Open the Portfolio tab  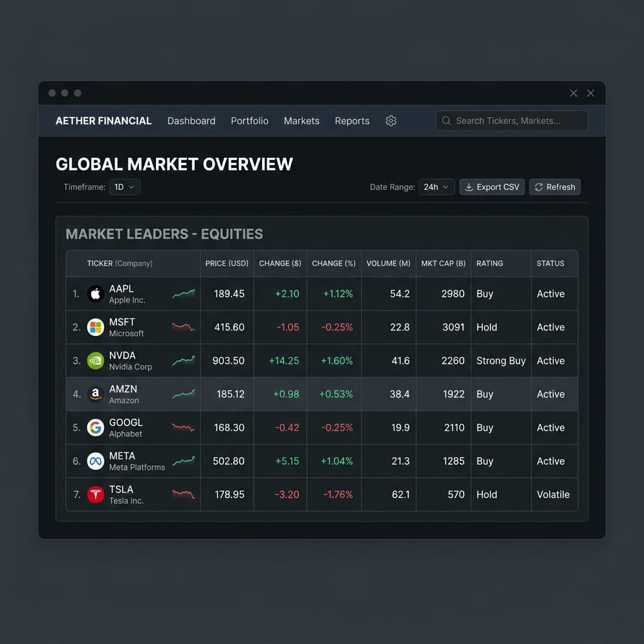[x=250, y=121]
